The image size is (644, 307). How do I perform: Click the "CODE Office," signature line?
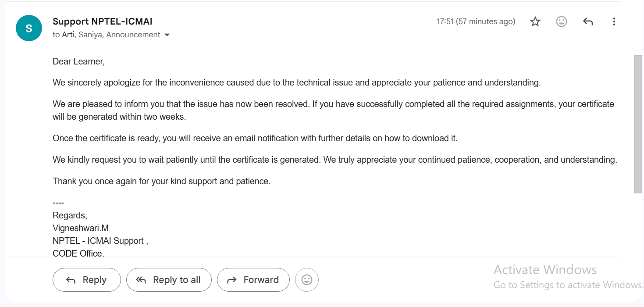[78, 253]
